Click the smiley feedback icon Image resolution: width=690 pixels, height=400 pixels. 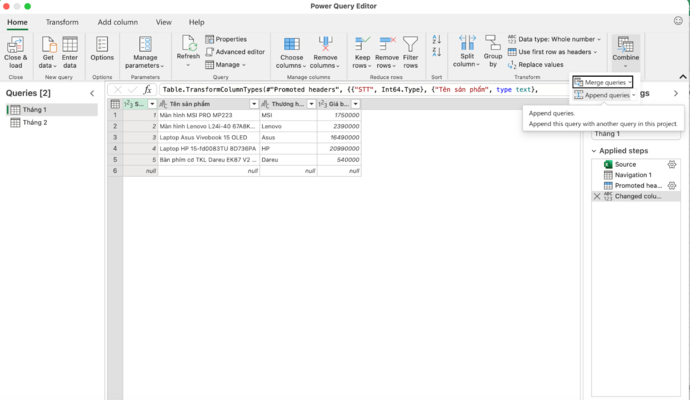pyautogui.click(x=678, y=21)
